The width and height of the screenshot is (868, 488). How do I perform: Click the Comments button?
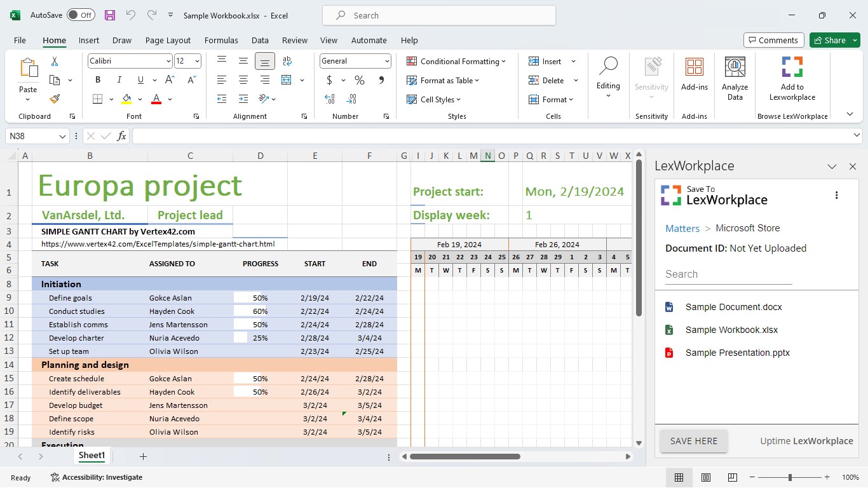click(x=774, y=40)
